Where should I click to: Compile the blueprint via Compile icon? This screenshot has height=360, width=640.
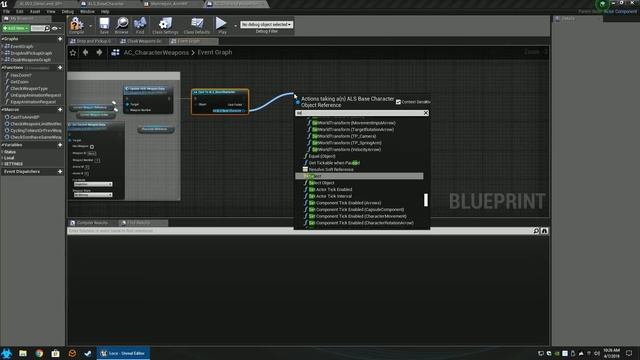click(76, 24)
